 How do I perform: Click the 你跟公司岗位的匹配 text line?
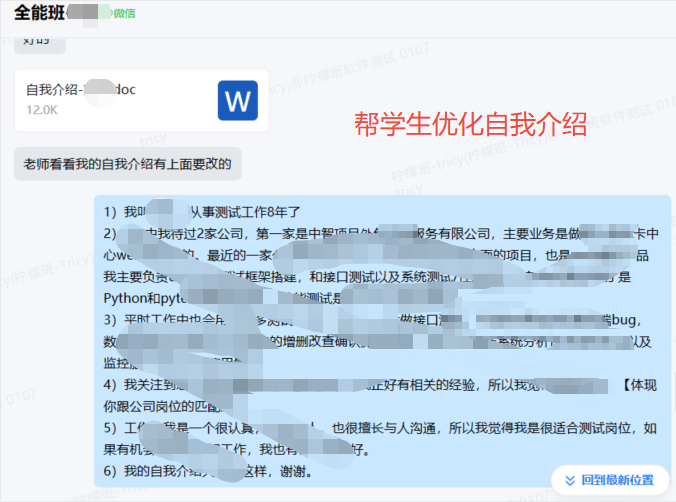150,406
